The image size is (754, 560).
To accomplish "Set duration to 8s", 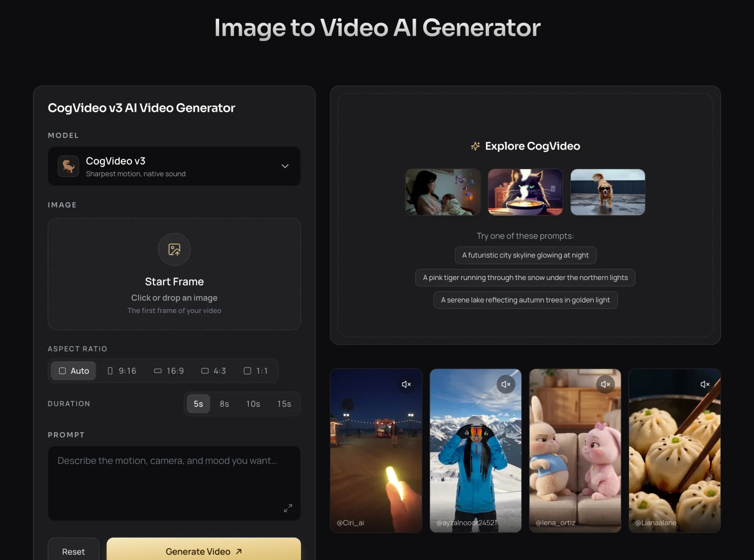I will coord(224,404).
